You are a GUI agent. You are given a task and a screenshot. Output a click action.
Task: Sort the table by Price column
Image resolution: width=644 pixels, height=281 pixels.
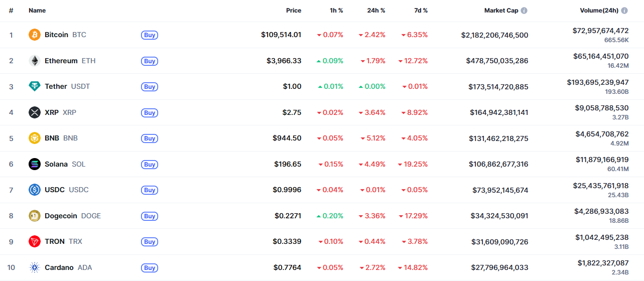click(294, 11)
